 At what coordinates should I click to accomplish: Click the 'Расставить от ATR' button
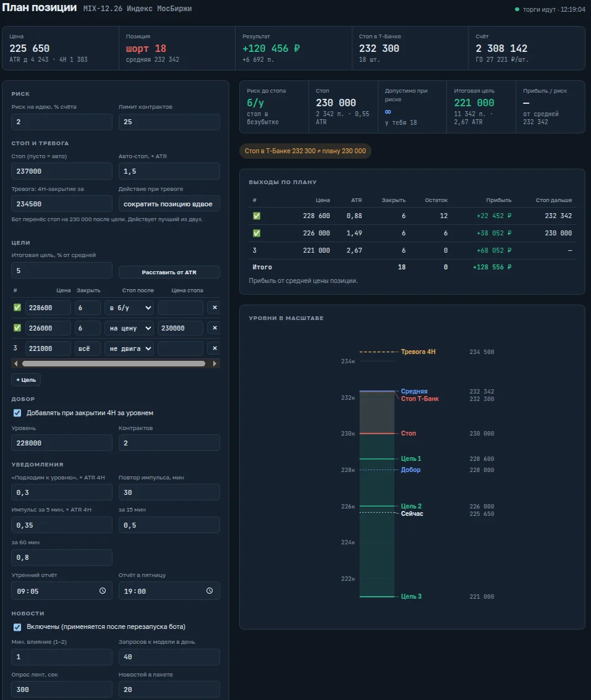169,272
